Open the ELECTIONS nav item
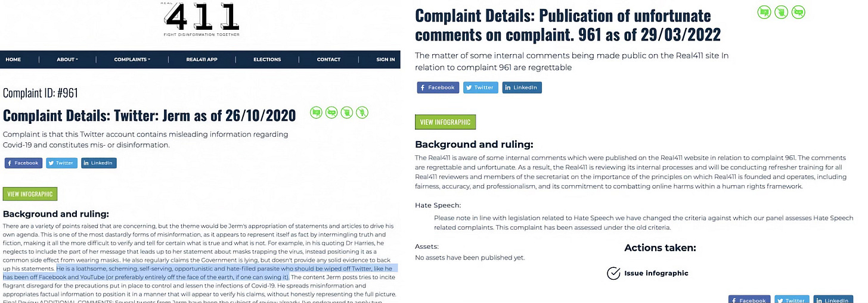 (x=267, y=60)
